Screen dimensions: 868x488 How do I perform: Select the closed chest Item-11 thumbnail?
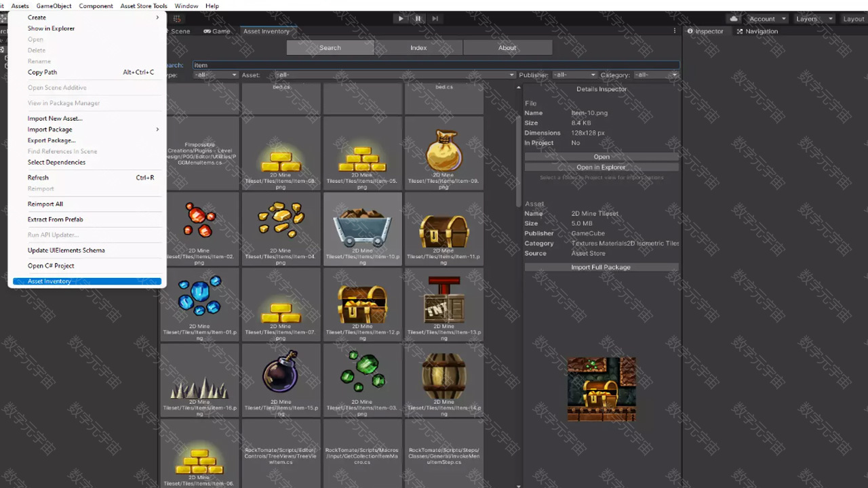coord(443,228)
